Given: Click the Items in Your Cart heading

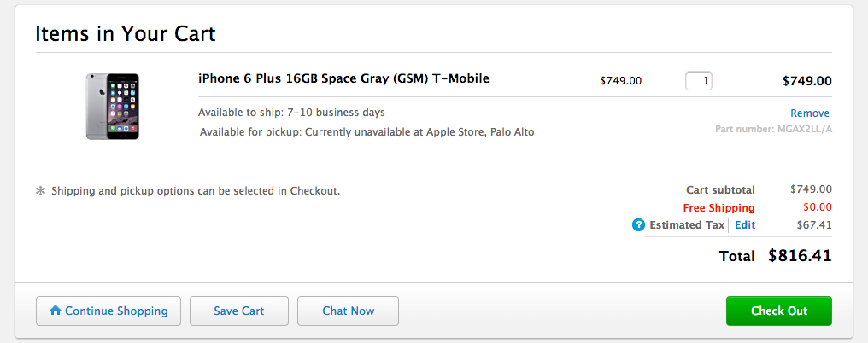Looking at the screenshot, I should point(125,34).
